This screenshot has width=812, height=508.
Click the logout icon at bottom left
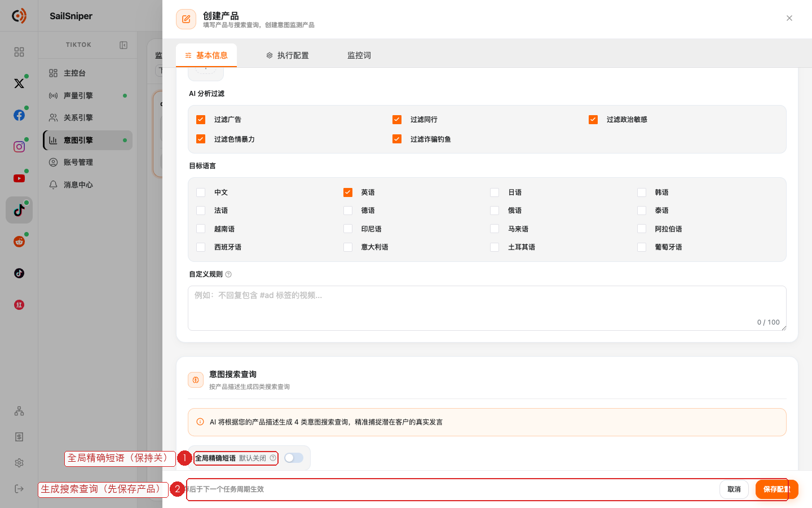pyautogui.click(x=19, y=489)
